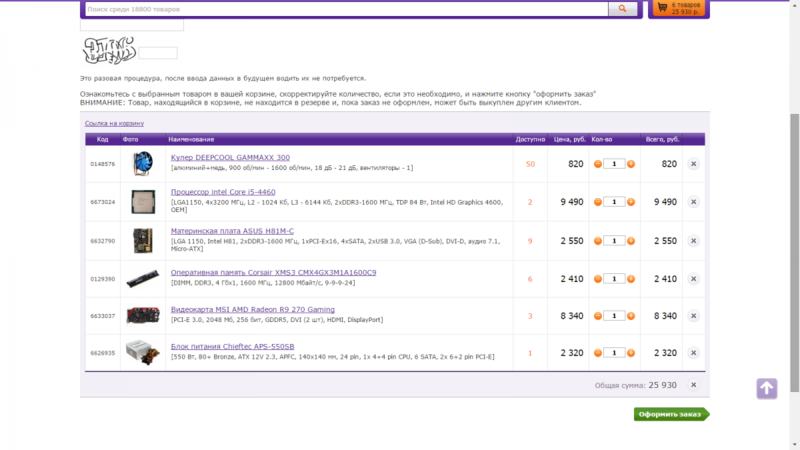This screenshot has width=800, height=450.
Task: Clear the whole cart next to Общая сумма
Action: pyautogui.click(x=693, y=385)
